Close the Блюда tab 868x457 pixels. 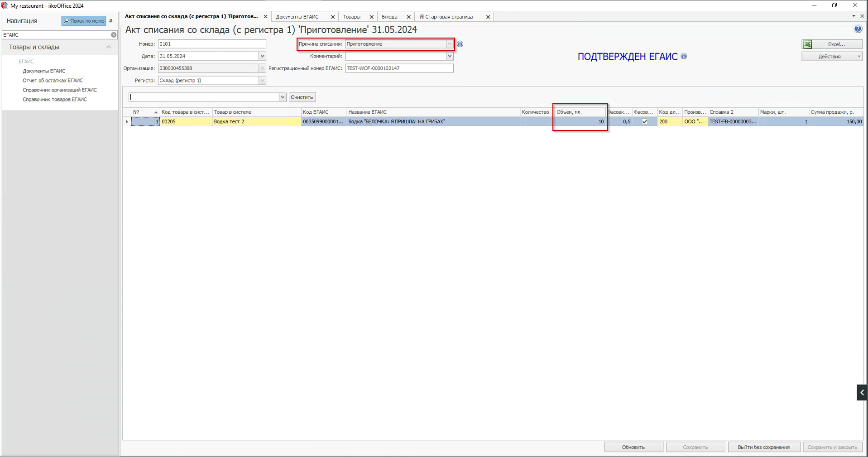point(408,17)
